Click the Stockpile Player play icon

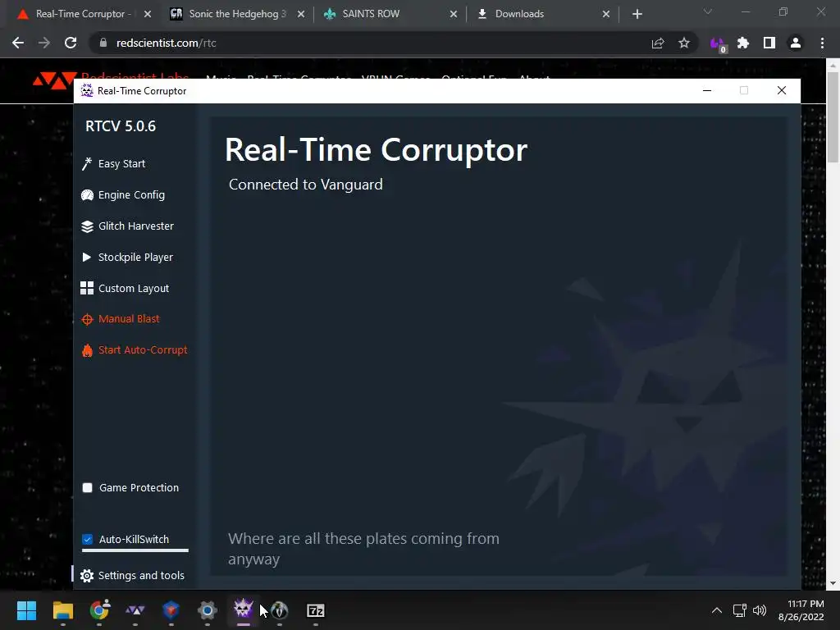(86, 257)
